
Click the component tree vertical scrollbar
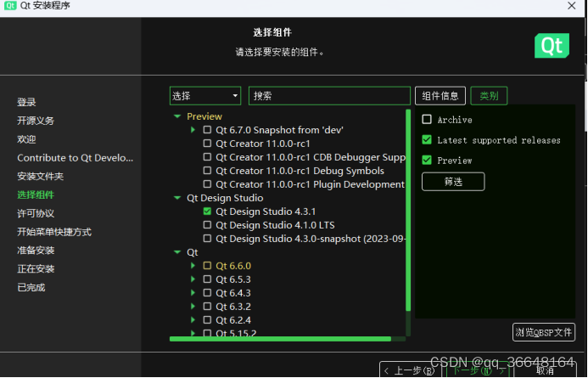(x=408, y=210)
